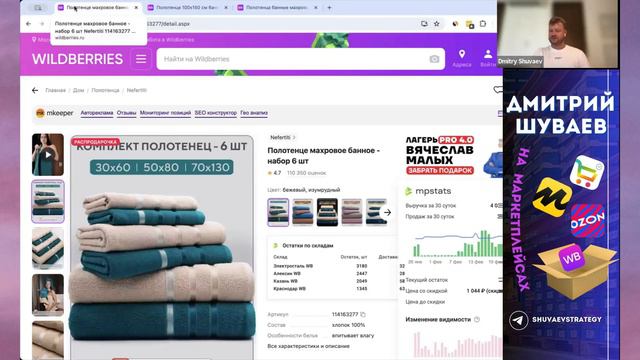Switch to the Полотенце 100x160 tab

(x=188, y=7)
